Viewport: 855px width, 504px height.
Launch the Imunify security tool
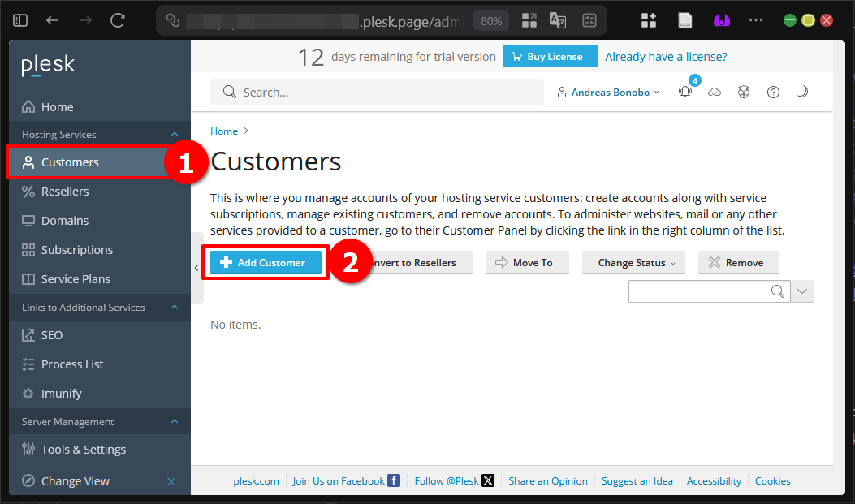point(61,393)
